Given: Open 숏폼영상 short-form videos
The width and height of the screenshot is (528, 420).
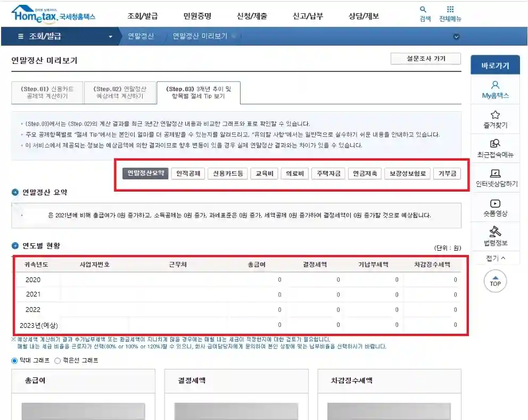Looking at the screenshot, I should pyautogui.click(x=495, y=207).
